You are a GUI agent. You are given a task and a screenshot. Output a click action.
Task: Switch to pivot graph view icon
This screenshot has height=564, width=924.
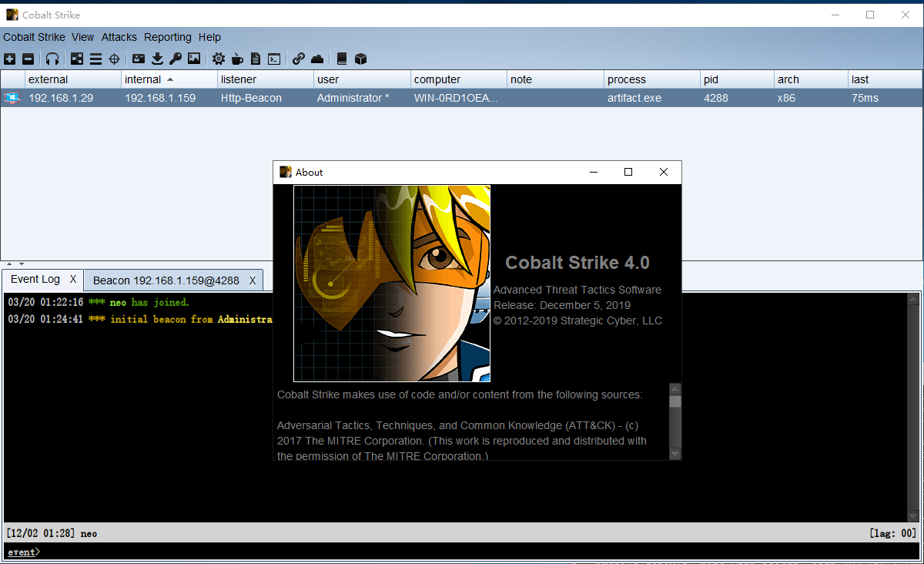(x=77, y=59)
